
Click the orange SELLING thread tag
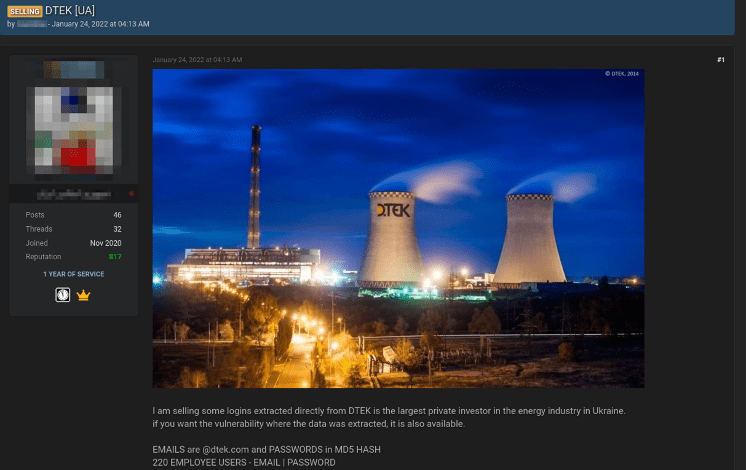click(25, 11)
